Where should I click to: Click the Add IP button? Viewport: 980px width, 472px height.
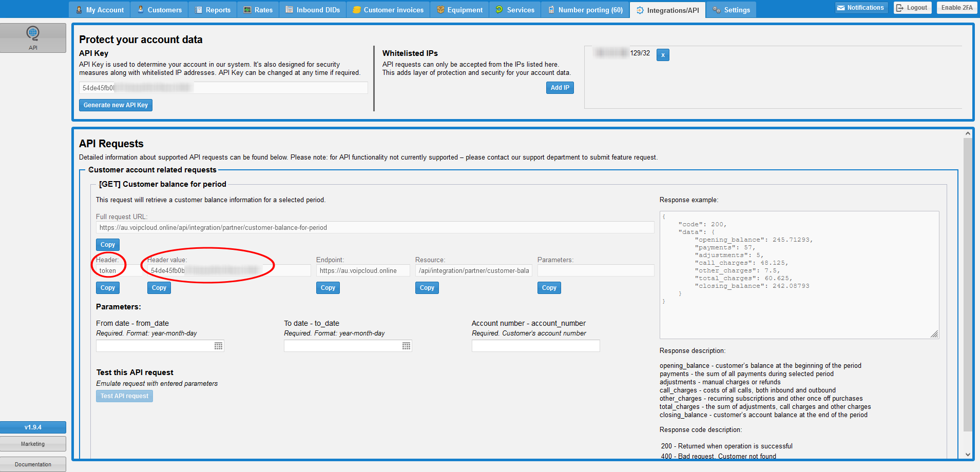[560, 88]
